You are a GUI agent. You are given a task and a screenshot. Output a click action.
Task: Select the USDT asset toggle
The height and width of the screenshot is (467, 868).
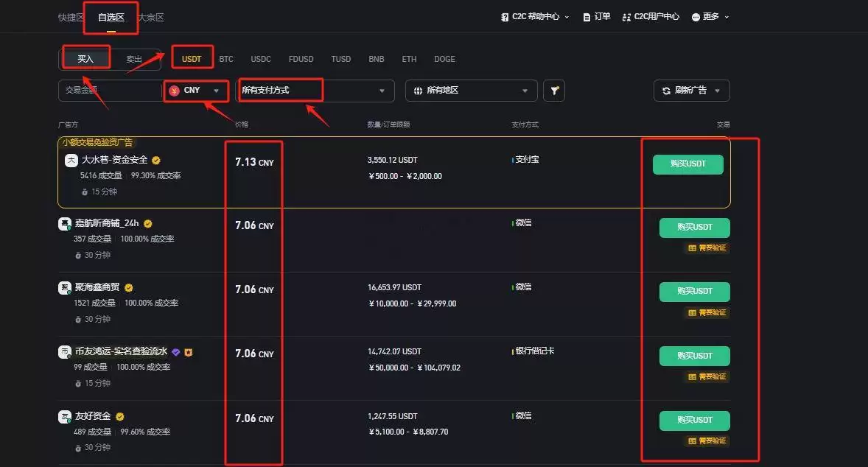coord(192,58)
